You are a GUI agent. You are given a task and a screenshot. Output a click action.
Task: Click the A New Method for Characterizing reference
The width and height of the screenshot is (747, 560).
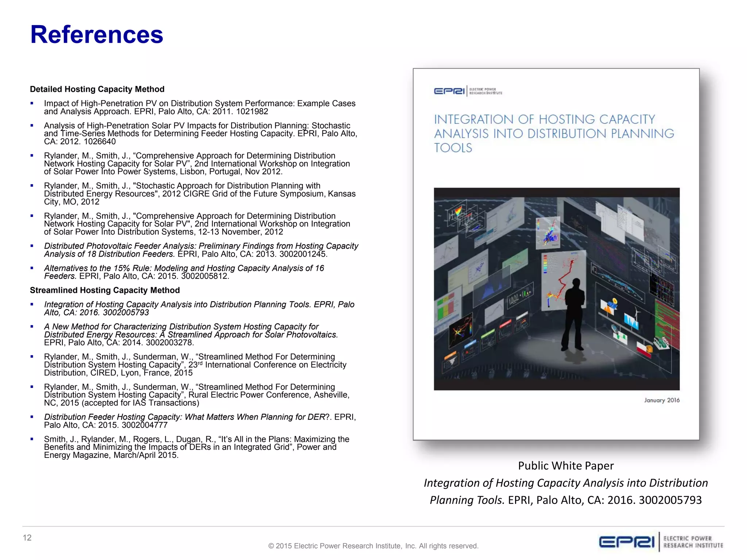[x=190, y=334]
